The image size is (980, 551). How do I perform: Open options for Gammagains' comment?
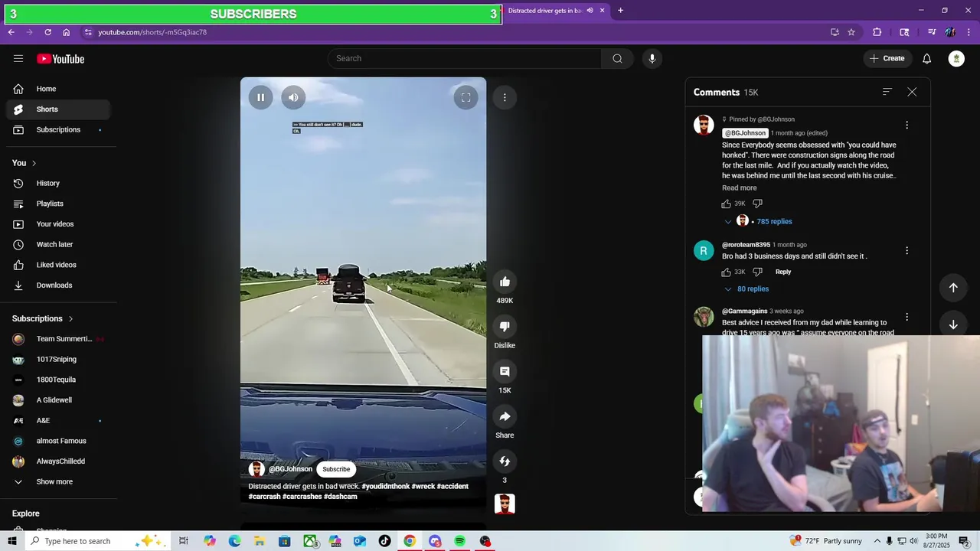coord(906,317)
